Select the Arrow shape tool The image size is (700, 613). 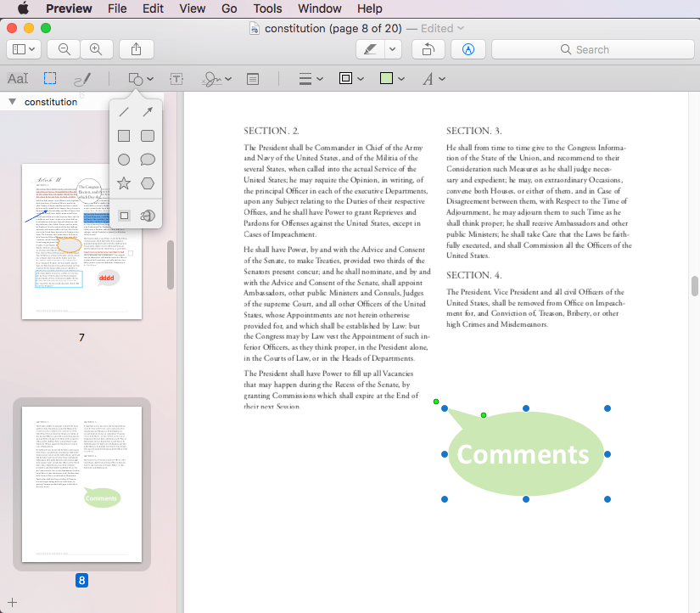(146, 111)
